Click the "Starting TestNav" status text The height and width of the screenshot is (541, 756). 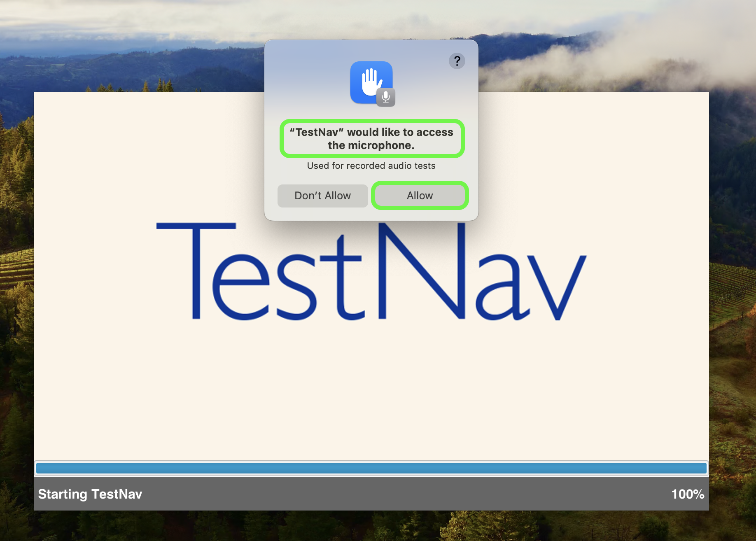90,494
